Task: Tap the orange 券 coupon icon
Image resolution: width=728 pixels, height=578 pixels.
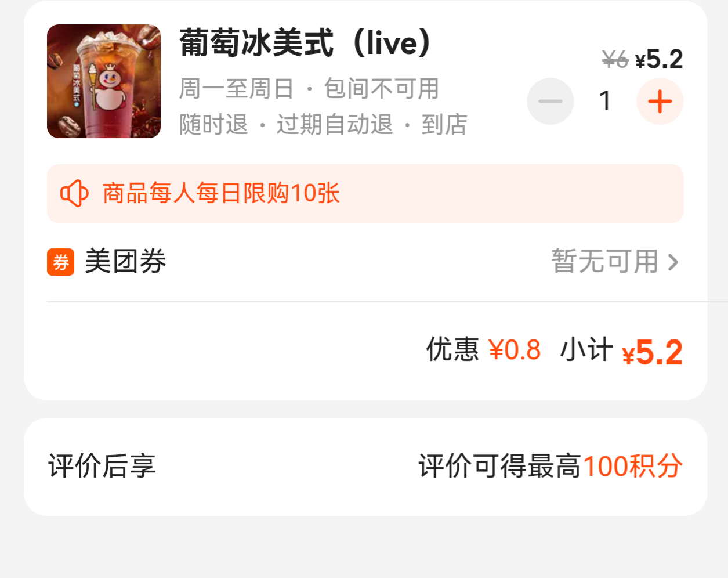Action: 61,262
